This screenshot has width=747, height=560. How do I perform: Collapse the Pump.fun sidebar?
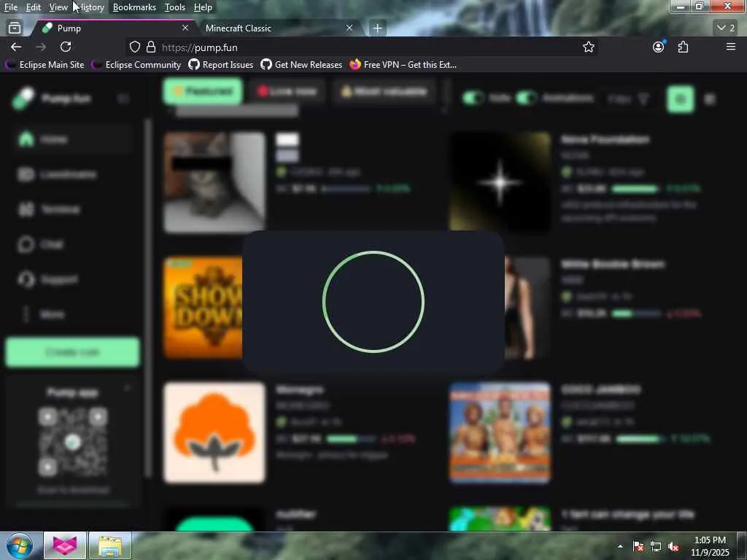pyautogui.click(x=123, y=98)
